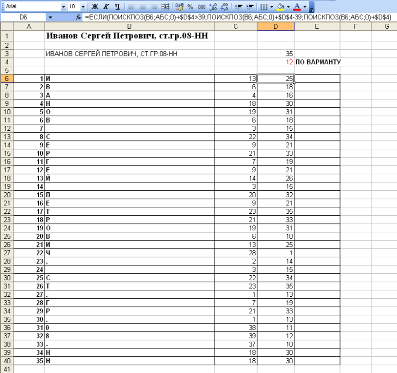Select cell A40 containing 35

click(x=29, y=361)
